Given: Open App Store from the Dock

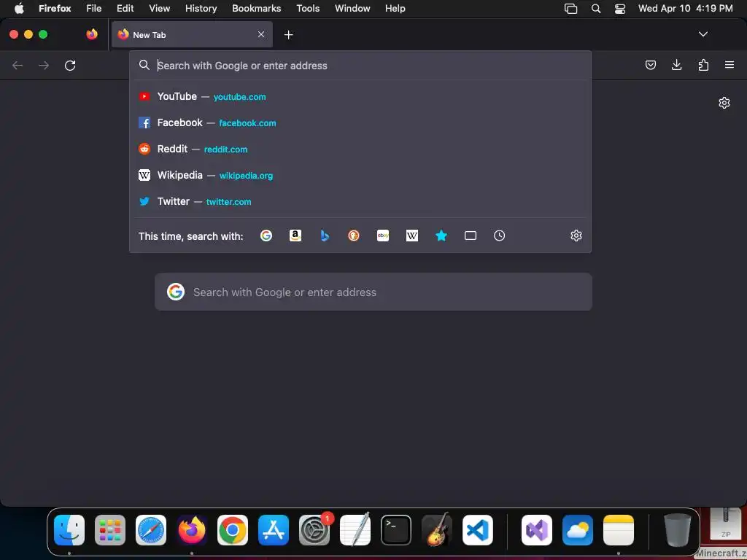Looking at the screenshot, I should coord(274,530).
